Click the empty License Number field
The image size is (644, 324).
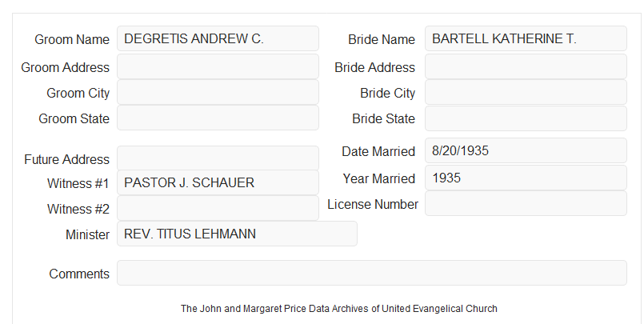pyautogui.click(x=526, y=203)
